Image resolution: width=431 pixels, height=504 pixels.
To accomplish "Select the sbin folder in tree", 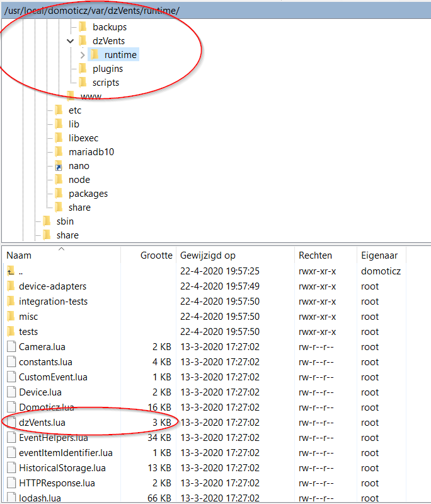I will pos(65,221).
